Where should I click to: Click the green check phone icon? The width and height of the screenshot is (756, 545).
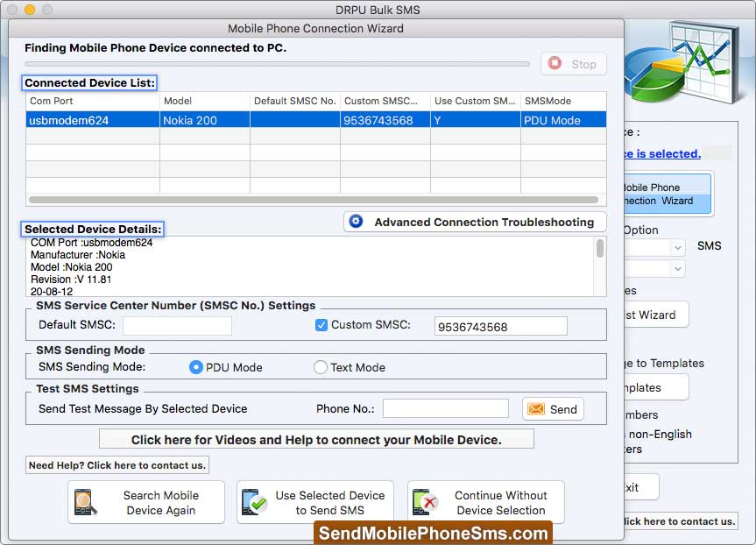pos(254,503)
